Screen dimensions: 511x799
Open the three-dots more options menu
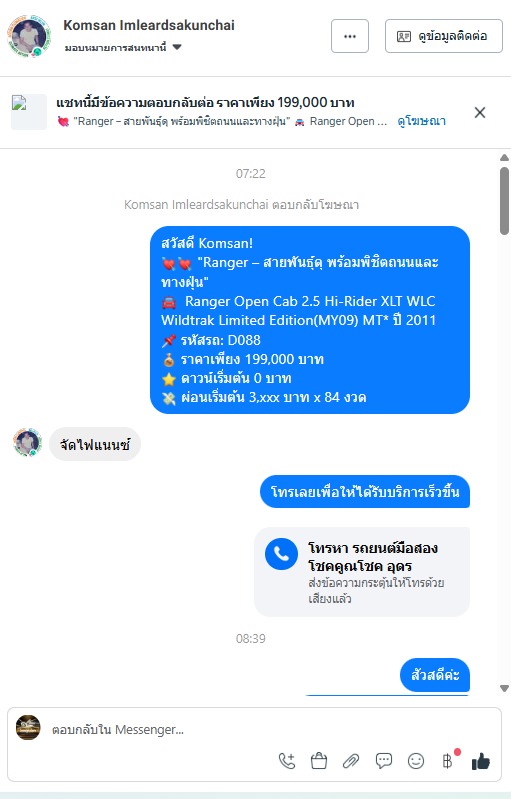coord(349,36)
